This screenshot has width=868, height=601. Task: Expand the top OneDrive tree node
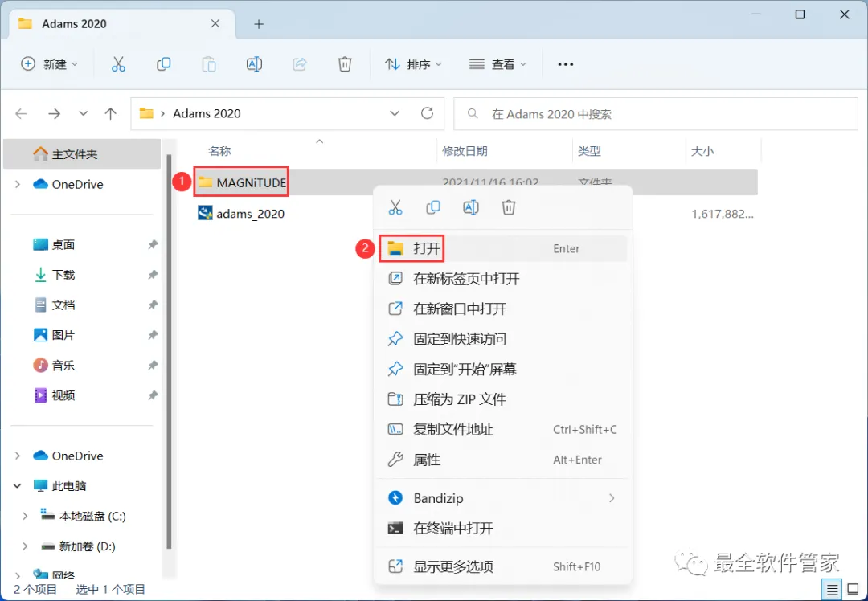(18, 184)
